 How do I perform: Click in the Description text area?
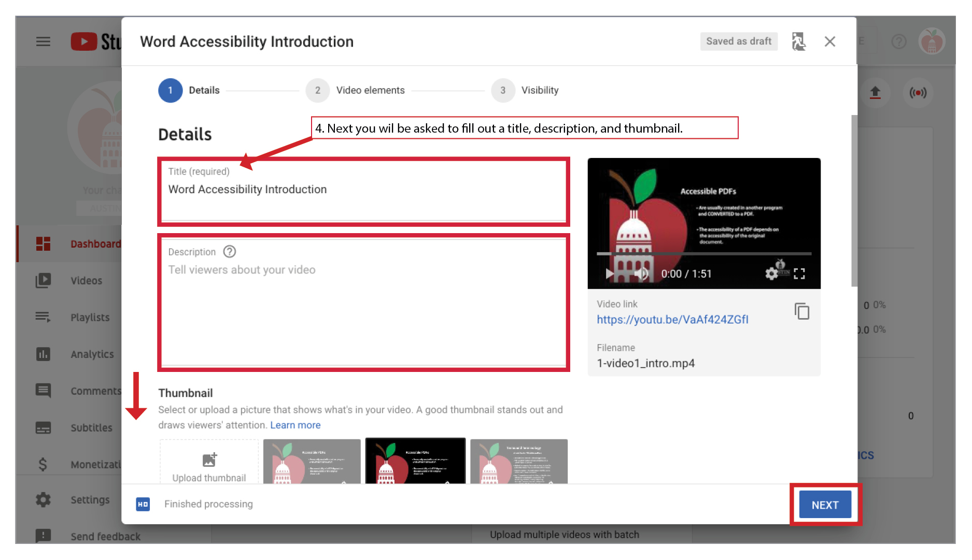point(363,311)
